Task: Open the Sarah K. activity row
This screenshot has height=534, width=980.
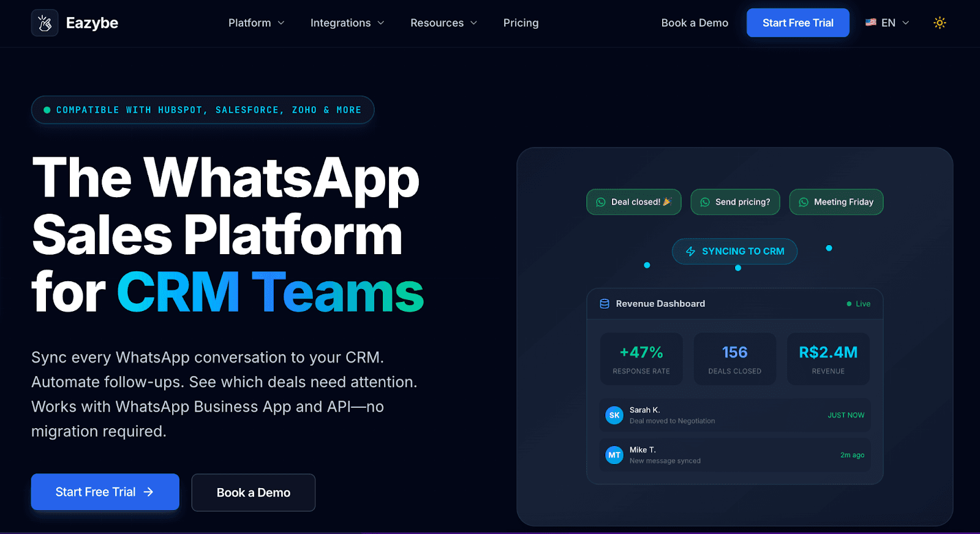Action: pos(735,415)
